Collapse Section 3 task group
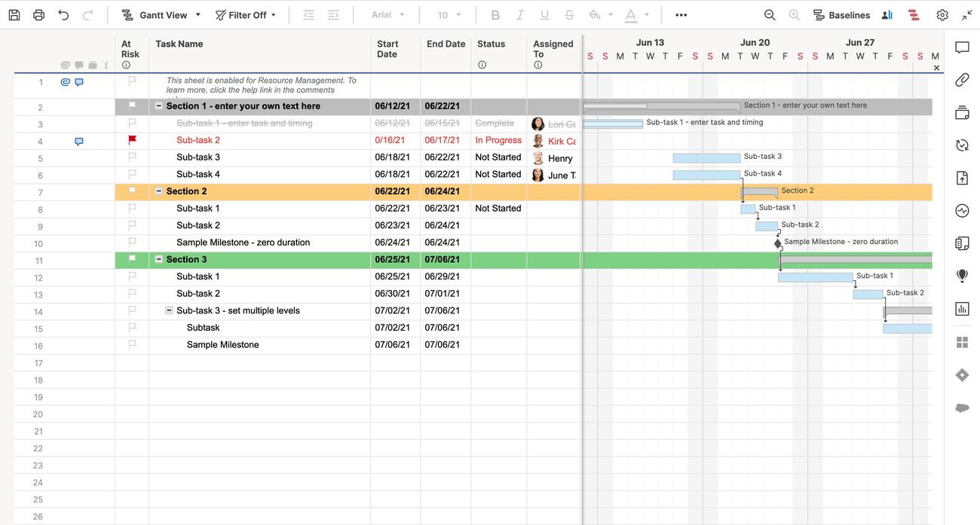The image size is (980, 525). [159, 259]
